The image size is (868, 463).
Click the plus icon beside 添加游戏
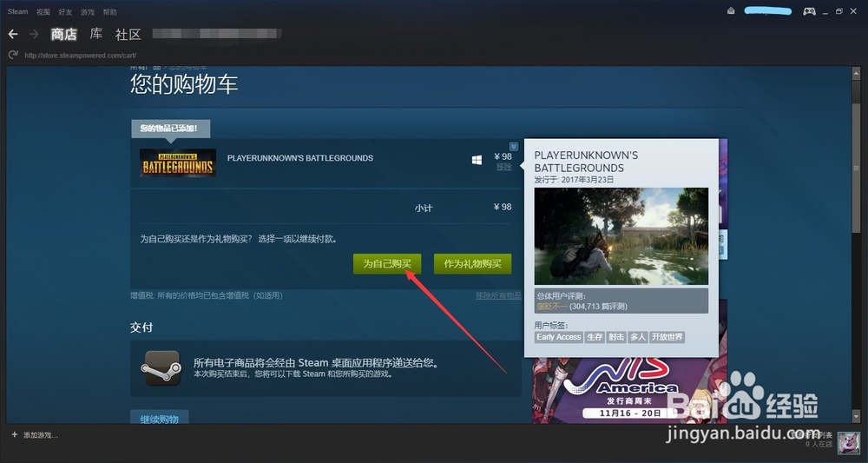pos(15,435)
